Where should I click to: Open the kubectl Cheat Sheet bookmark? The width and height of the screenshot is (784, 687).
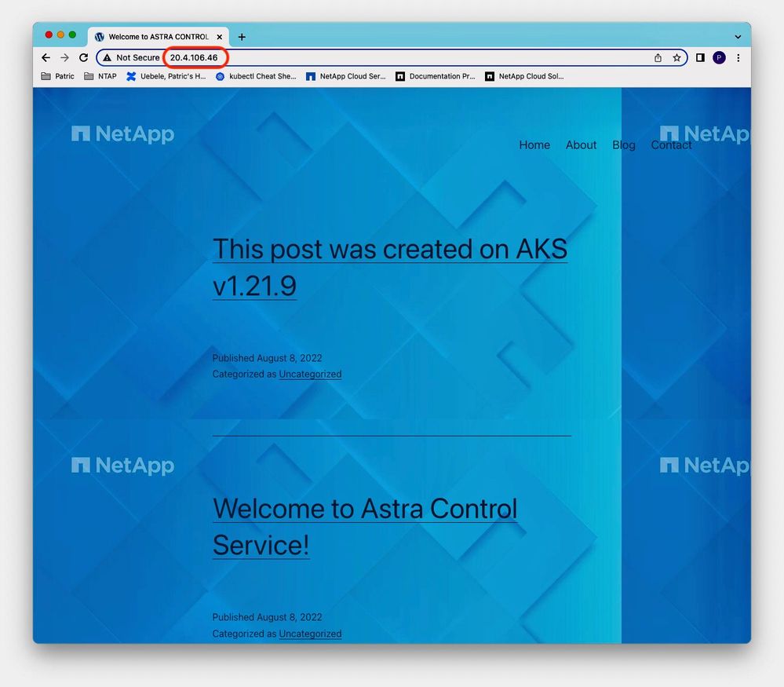[x=256, y=76]
